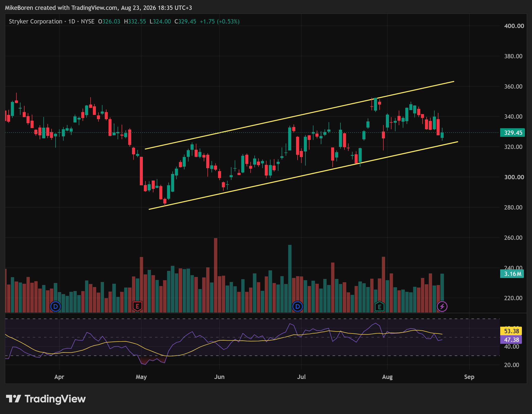Click the "220.00" price axis label
Viewport: 532px width, 414px height.
coord(513,298)
